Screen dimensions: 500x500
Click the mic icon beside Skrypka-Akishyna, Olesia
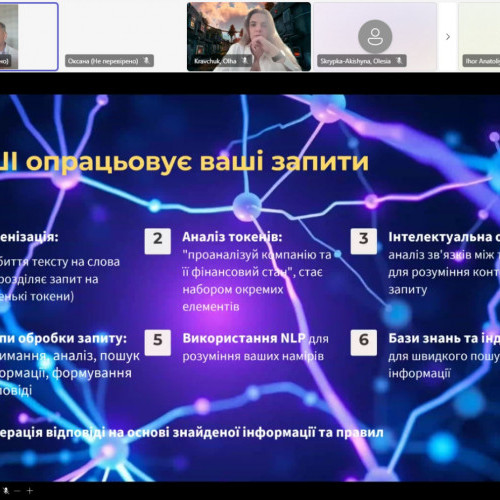tap(399, 61)
